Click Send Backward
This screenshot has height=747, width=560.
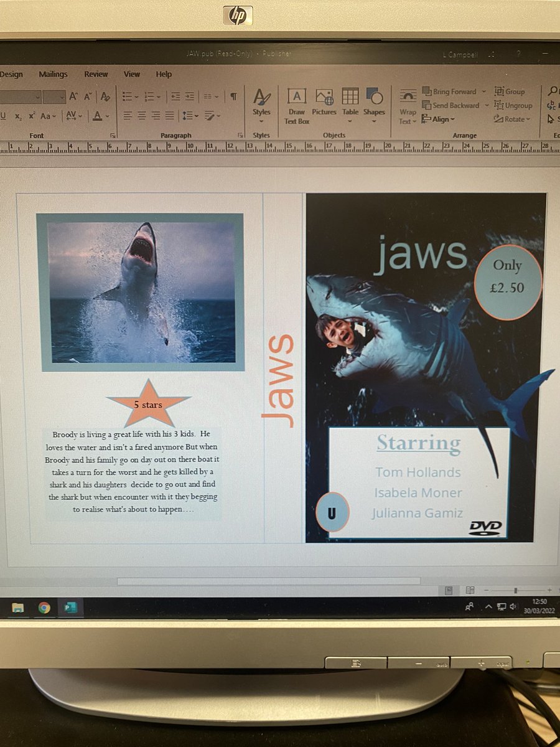(451, 105)
